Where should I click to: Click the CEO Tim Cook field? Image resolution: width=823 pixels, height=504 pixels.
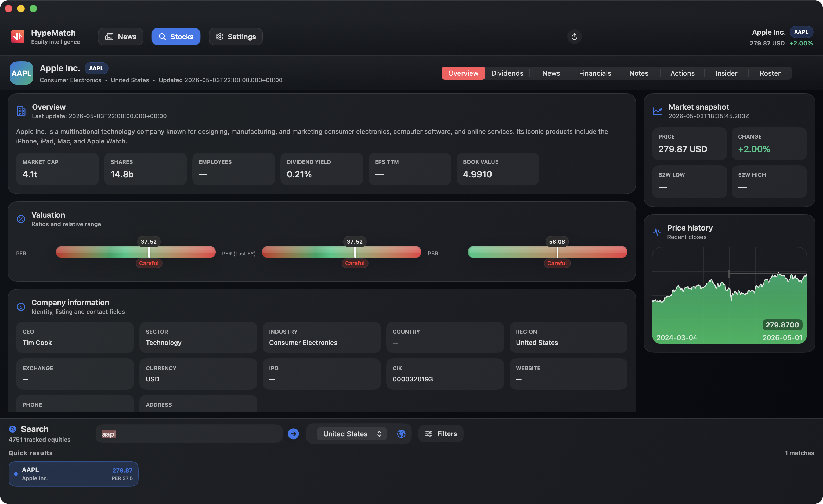tap(75, 337)
